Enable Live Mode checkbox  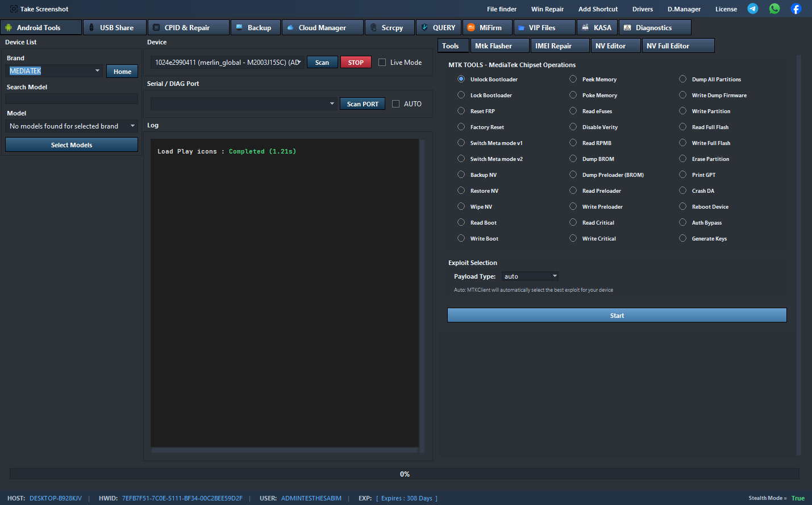382,62
